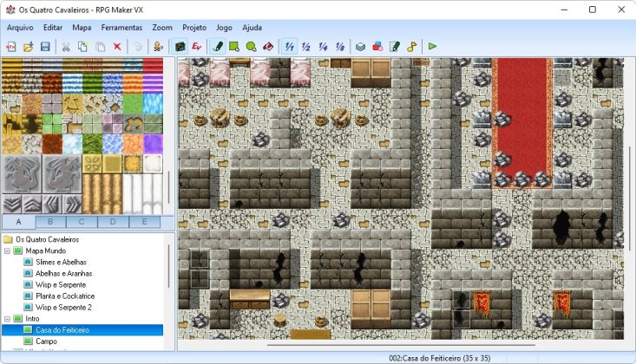The image size is (636, 364).
Task: Select the Abelhas e Aranhas map
Action: coord(63,274)
